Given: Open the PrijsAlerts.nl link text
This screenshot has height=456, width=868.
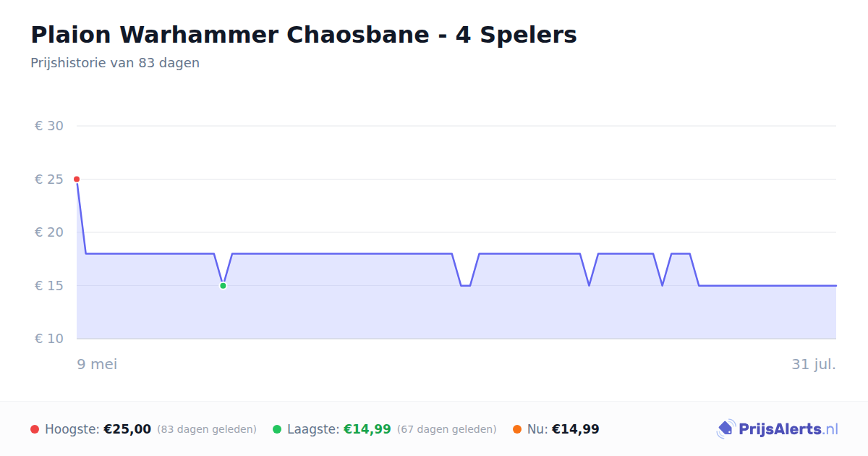Looking at the screenshot, I should [788, 429].
